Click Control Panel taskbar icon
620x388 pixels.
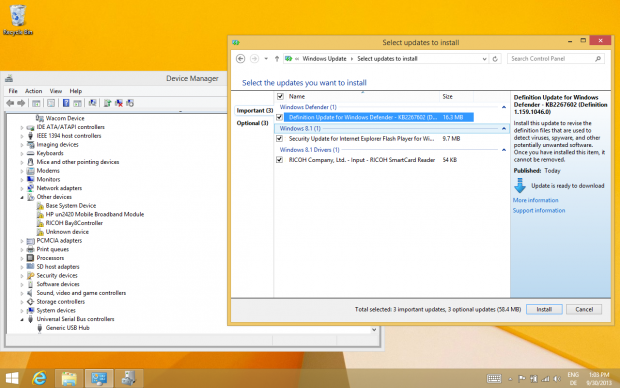[x=99, y=379]
